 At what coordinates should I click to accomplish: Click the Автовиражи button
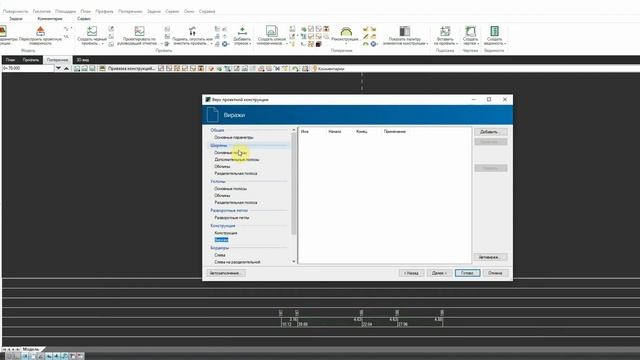491,258
